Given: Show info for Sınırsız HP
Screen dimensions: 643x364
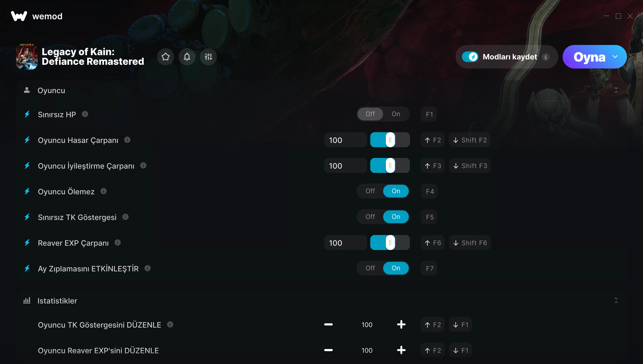Looking at the screenshot, I should coord(85,114).
